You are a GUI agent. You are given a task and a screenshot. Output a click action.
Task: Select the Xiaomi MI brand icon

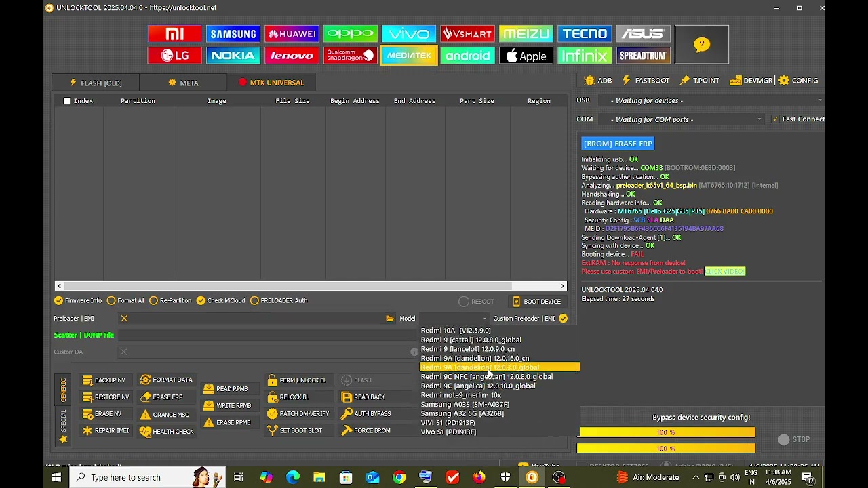pyautogui.click(x=175, y=34)
